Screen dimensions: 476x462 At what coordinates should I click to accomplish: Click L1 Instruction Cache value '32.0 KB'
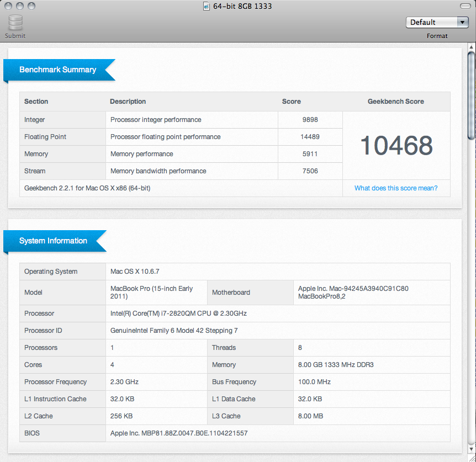122,399
